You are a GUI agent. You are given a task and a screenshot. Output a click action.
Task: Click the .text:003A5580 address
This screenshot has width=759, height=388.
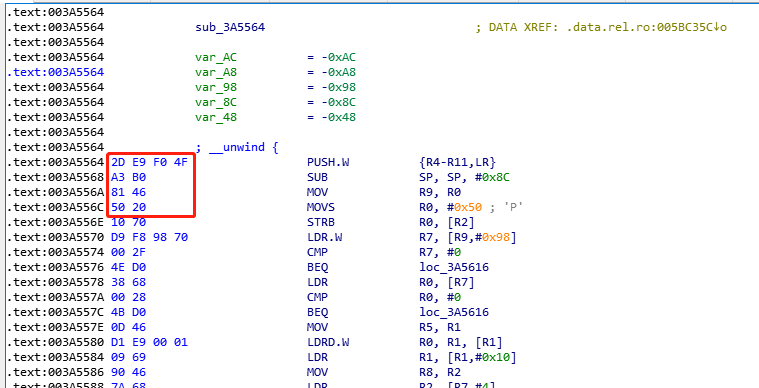point(55,343)
